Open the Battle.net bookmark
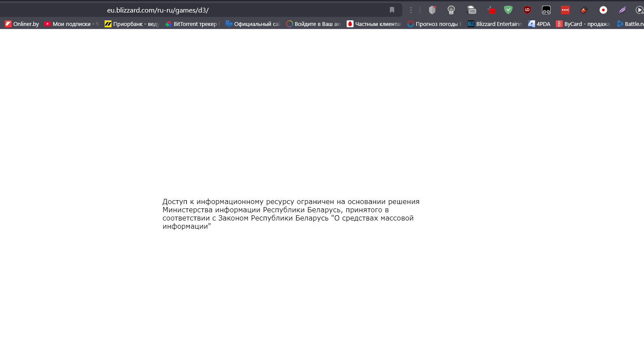This screenshot has height=361, width=644. 630,24
